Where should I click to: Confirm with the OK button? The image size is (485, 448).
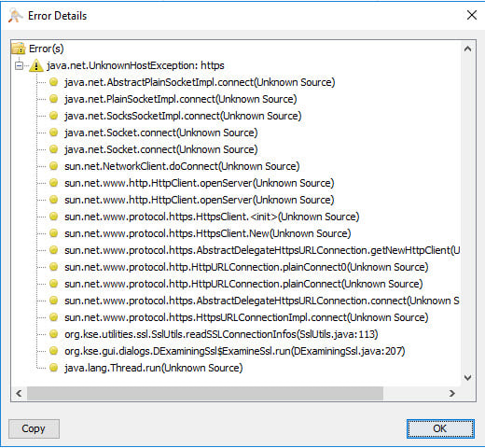[440, 428]
